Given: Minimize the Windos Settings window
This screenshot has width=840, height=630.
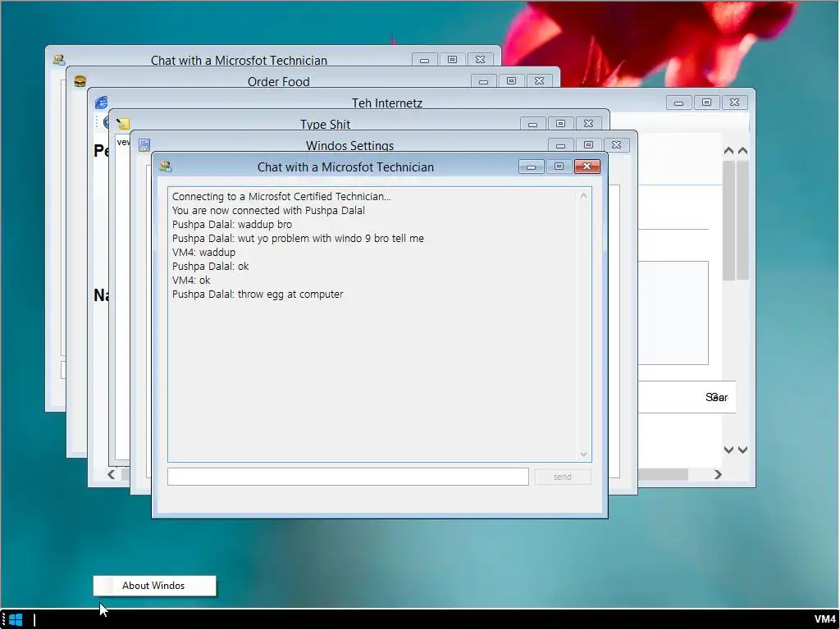Looking at the screenshot, I should (x=560, y=145).
